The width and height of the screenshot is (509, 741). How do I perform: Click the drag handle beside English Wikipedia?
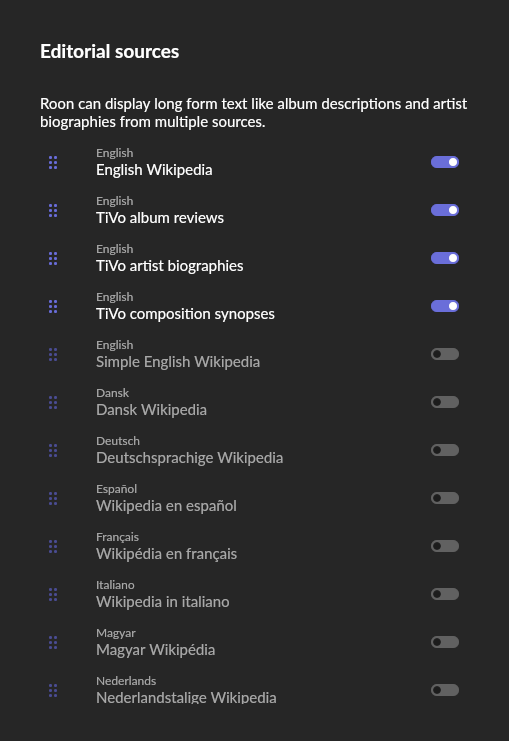tap(53, 163)
